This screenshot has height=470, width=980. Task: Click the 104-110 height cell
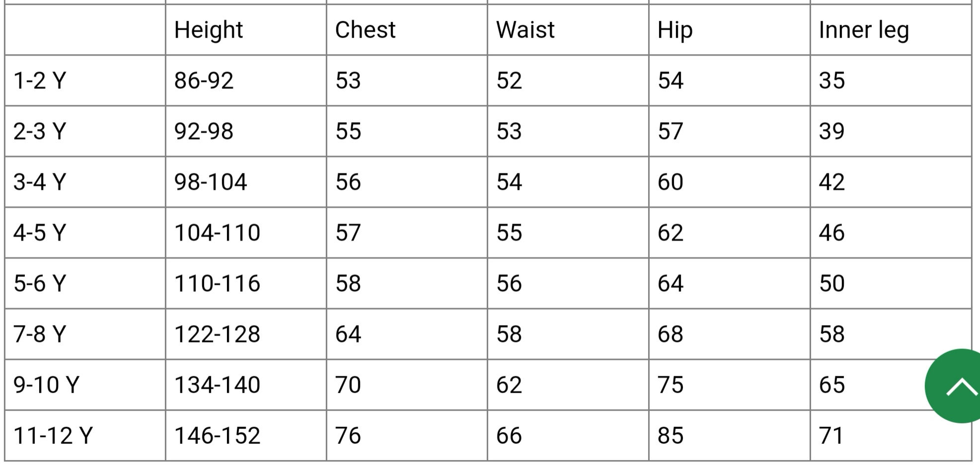pos(217,233)
